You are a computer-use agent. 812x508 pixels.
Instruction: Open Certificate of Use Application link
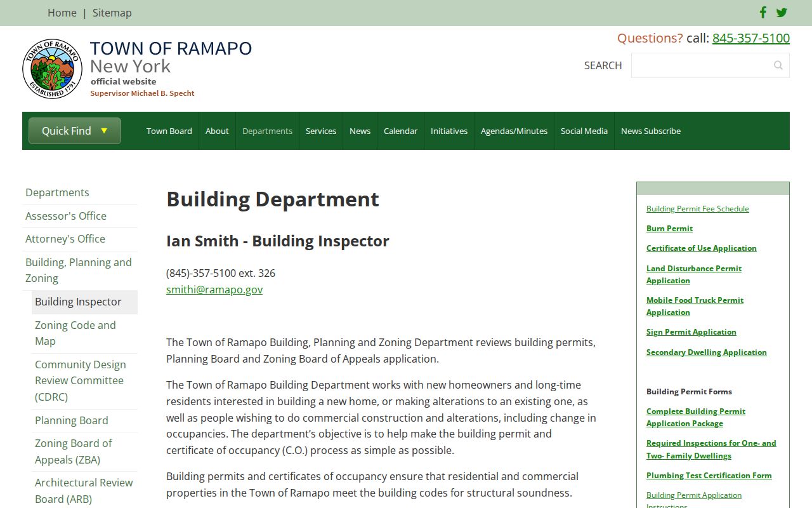click(x=702, y=248)
